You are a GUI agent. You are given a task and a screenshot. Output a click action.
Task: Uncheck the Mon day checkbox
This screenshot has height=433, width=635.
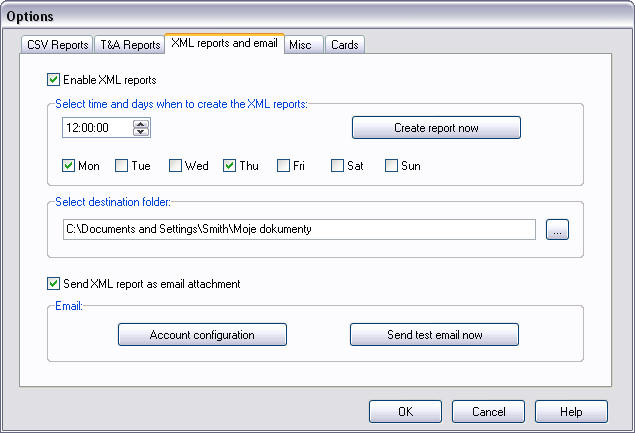69,166
